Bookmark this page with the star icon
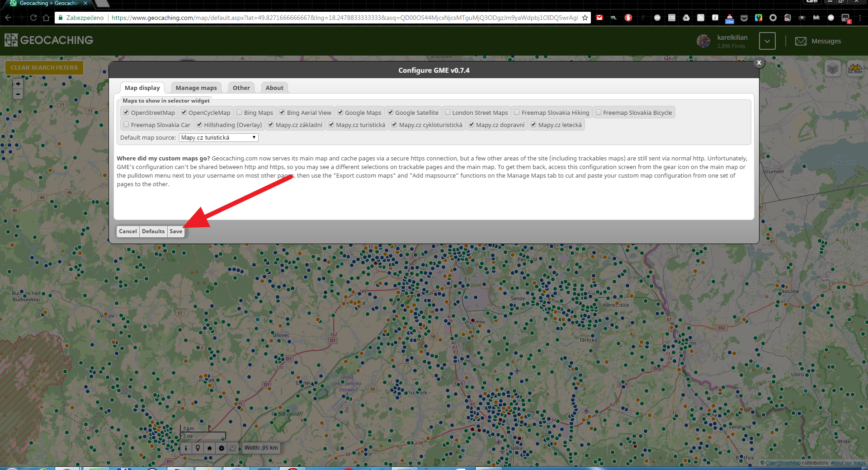This screenshot has width=868, height=470. pos(585,18)
